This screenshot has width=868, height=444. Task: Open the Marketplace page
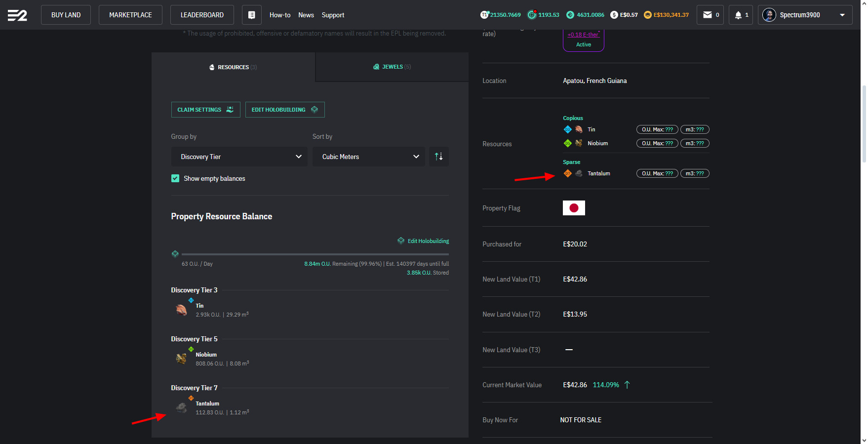click(x=130, y=15)
